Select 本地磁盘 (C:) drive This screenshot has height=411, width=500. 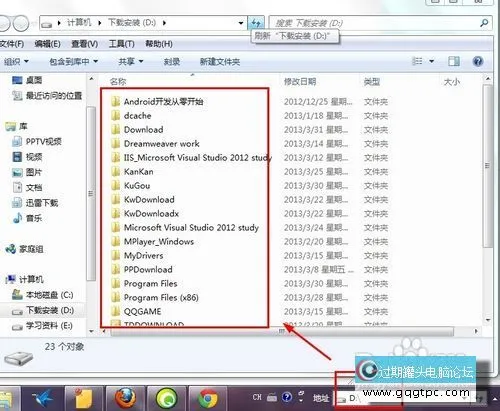click(x=42, y=295)
